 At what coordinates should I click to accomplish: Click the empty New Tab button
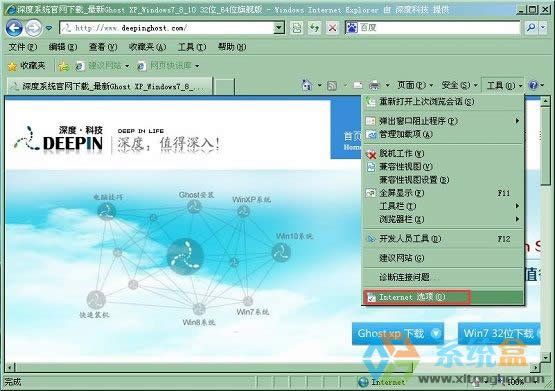224,87
